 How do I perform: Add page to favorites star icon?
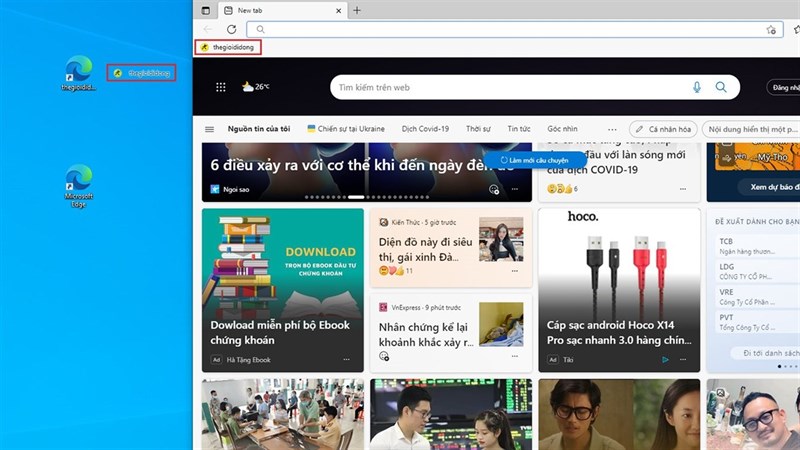(x=771, y=30)
